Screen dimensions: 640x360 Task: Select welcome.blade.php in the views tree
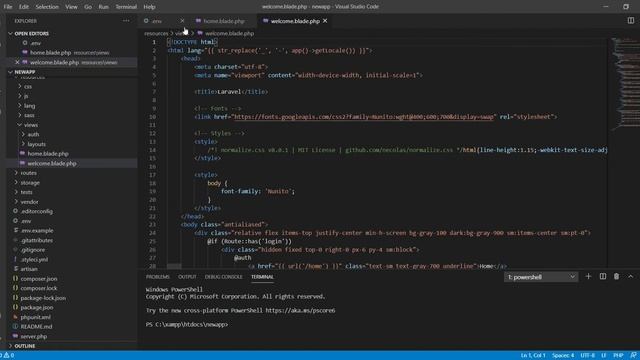(52, 163)
